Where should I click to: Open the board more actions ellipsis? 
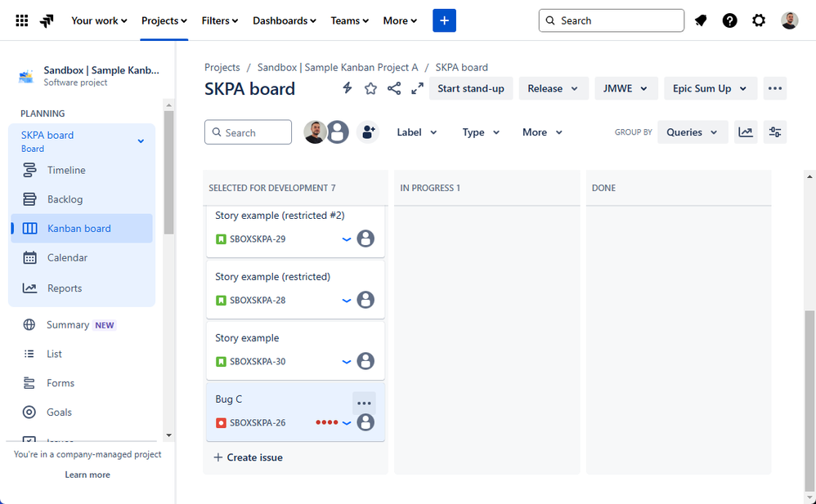point(775,88)
